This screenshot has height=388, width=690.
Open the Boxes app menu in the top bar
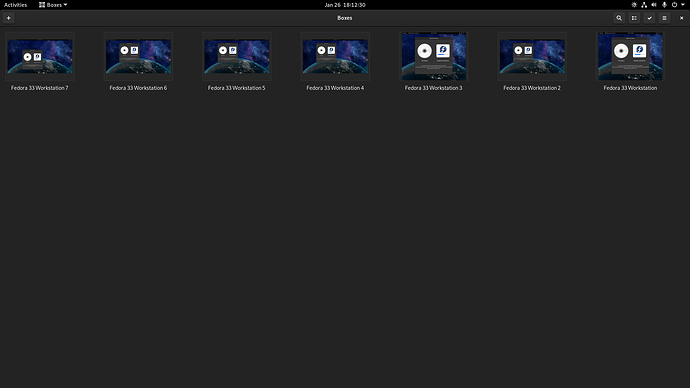(x=53, y=5)
